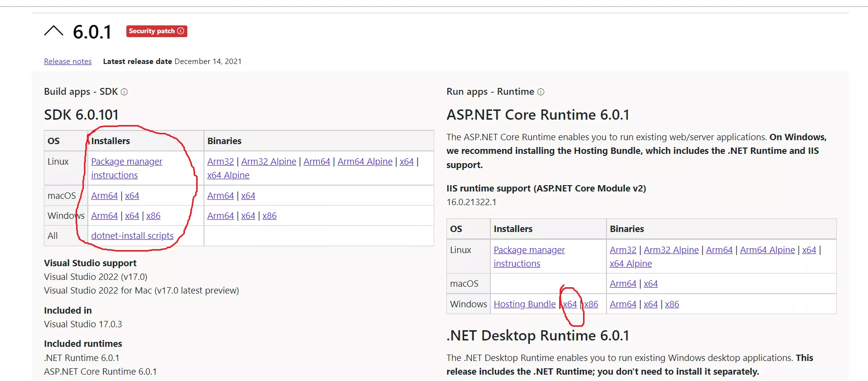
Task: Download ASP.NET Core Windows Hosting Bundle
Action: click(525, 304)
